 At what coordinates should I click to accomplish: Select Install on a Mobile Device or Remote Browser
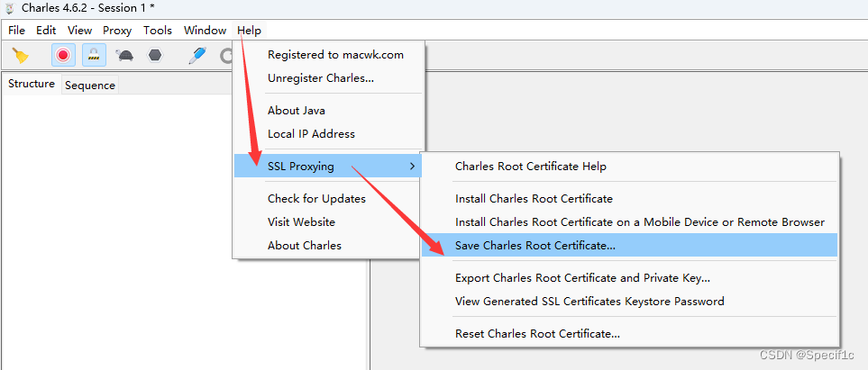pyautogui.click(x=629, y=221)
